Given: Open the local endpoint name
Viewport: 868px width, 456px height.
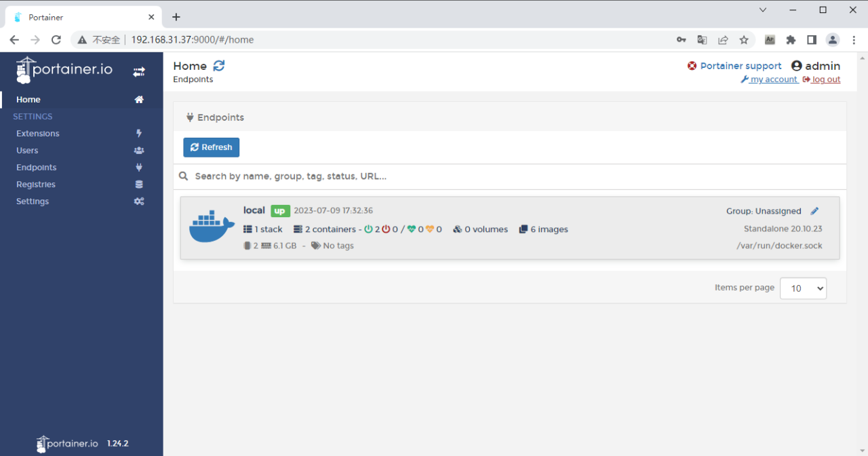Looking at the screenshot, I should click(254, 210).
